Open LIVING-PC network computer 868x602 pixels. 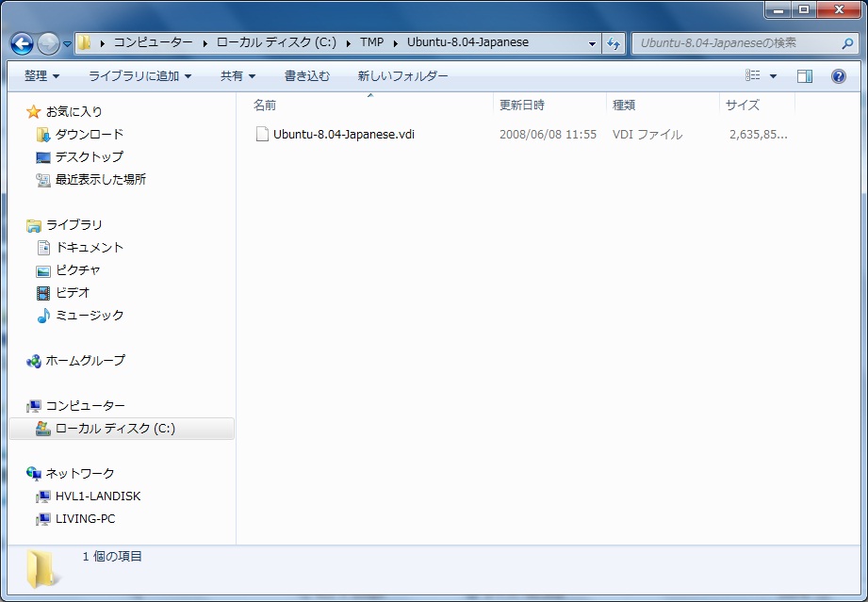(85, 519)
